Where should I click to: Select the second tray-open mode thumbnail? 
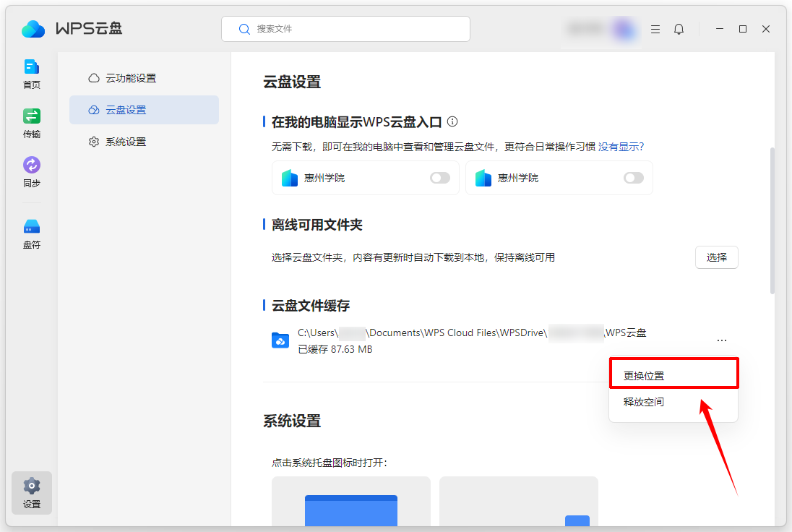tap(519, 501)
